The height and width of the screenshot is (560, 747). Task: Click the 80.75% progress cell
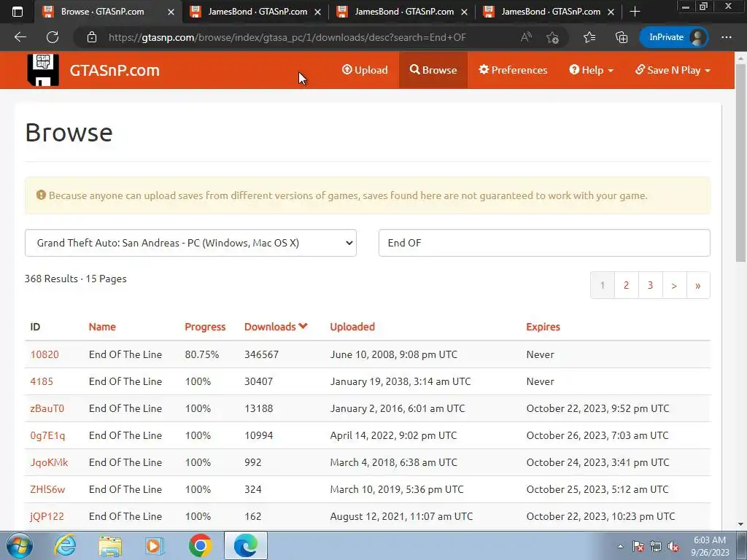pos(202,354)
